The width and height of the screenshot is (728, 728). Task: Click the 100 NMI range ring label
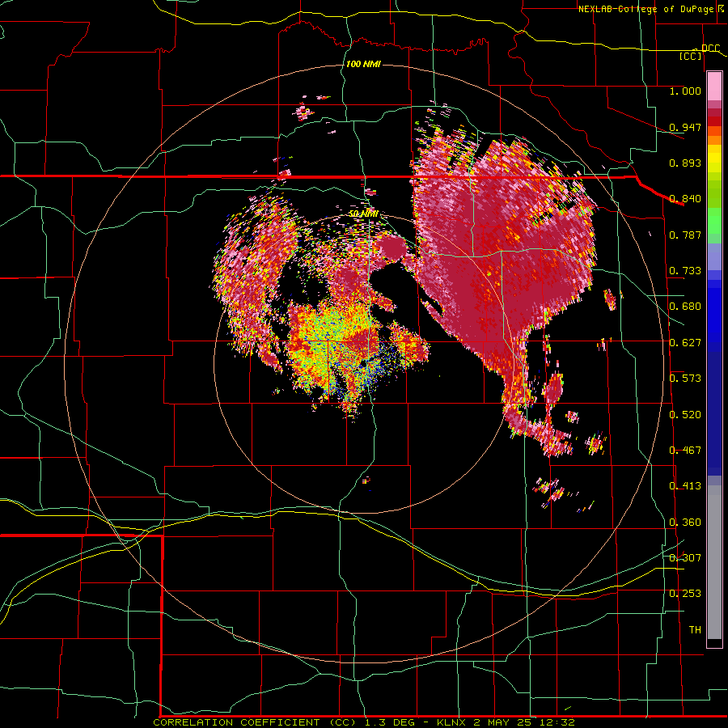pyautogui.click(x=363, y=64)
